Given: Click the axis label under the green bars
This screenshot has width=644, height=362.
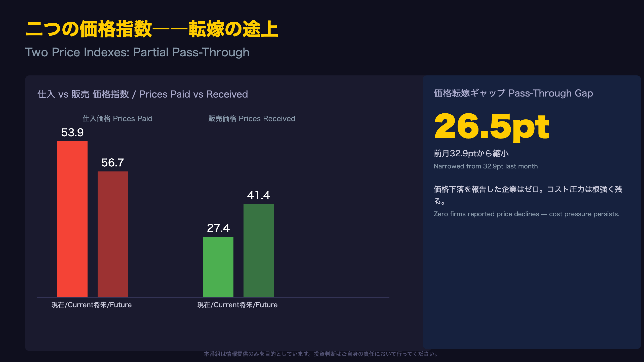Looking at the screenshot, I should tap(237, 305).
